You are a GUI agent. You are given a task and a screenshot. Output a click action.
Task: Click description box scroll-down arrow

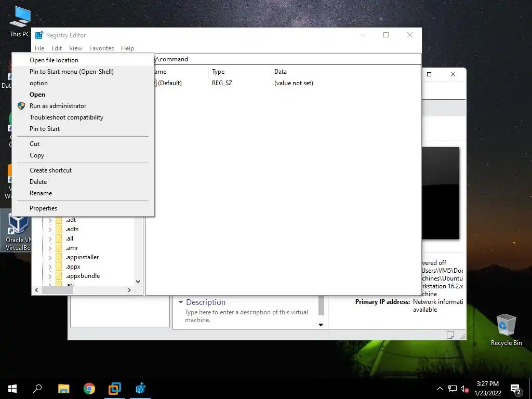click(x=321, y=325)
